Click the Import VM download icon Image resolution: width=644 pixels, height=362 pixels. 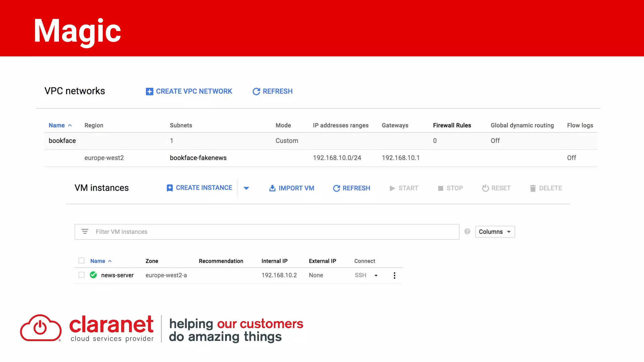pyautogui.click(x=272, y=188)
